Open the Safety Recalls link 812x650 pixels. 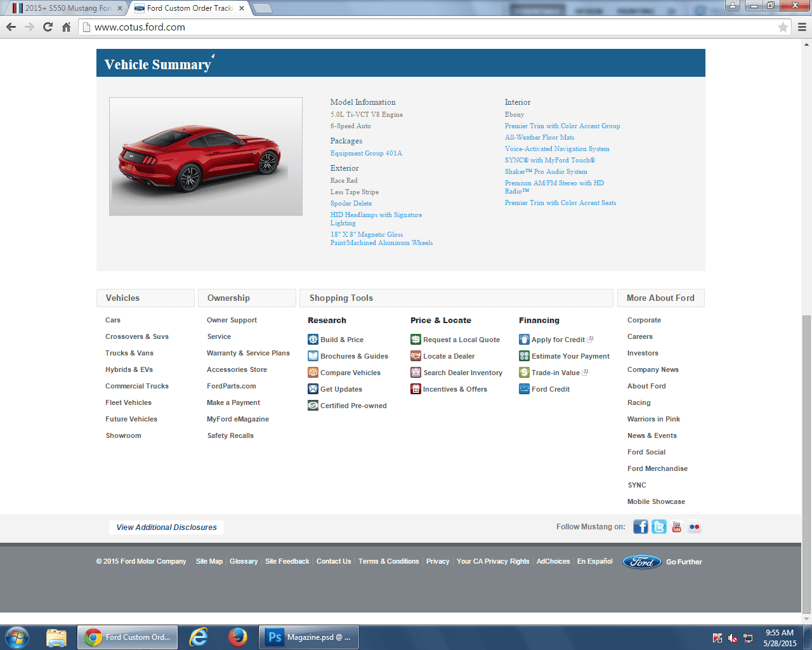coord(230,435)
